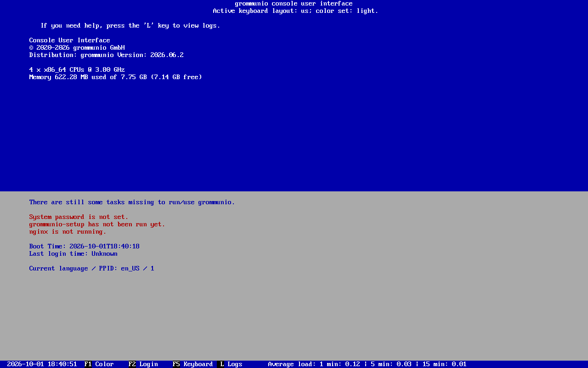This screenshot has width=588, height=368.
Task: Select the F1 Color option
Action: [x=99, y=364]
